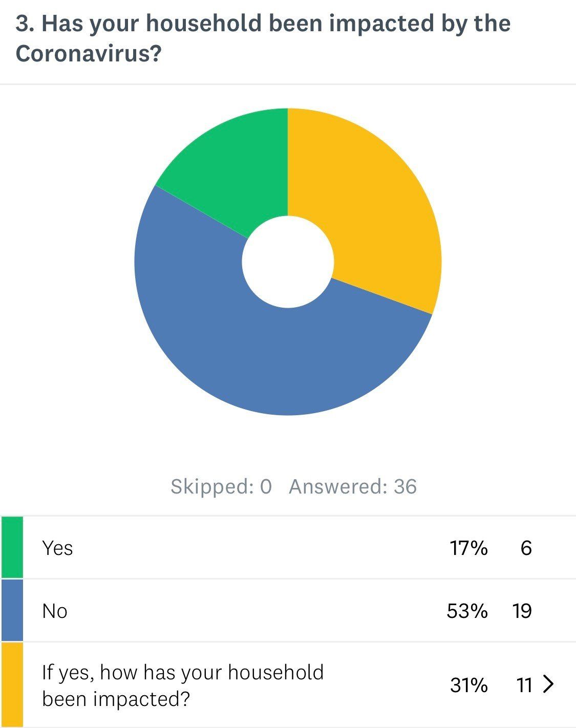The image size is (576, 728).
Task: Click the response count 6
Action: [x=526, y=548]
